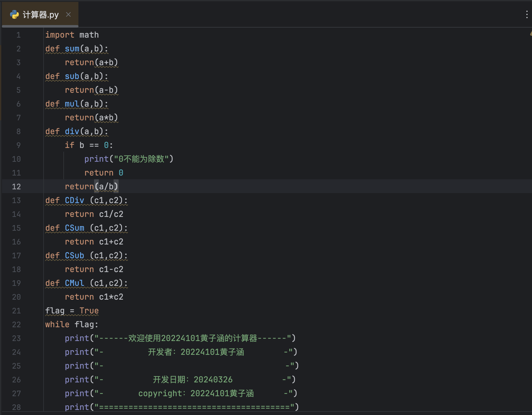Click the 'True' value on flag line
The width and height of the screenshot is (532, 415).
coord(89,311)
